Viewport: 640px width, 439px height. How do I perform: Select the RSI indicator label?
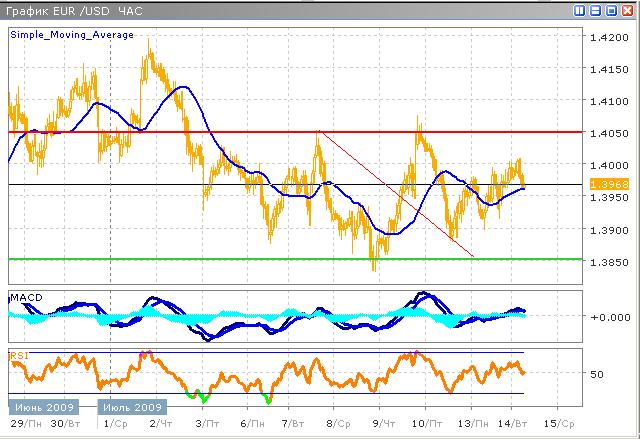tap(18, 355)
